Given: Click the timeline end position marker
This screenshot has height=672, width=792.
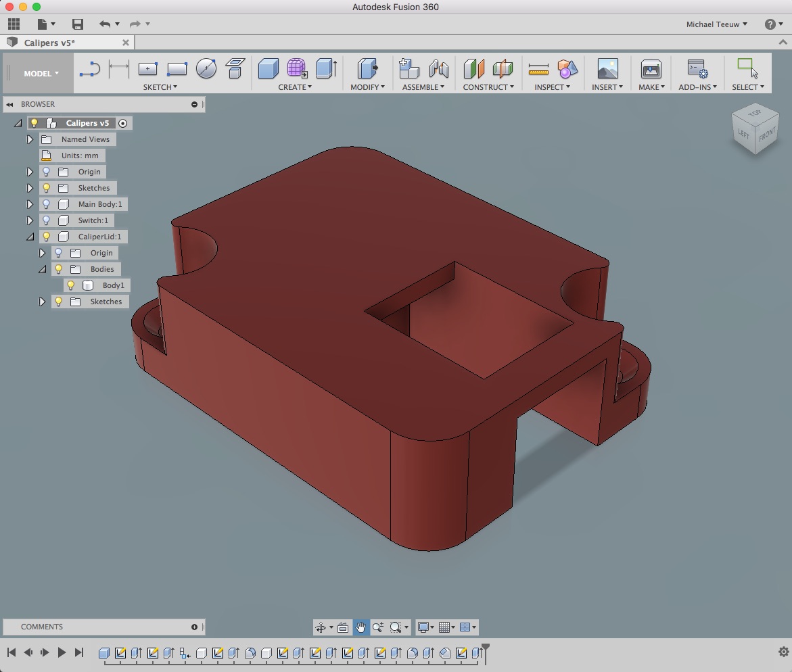Looking at the screenshot, I should click(485, 649).
